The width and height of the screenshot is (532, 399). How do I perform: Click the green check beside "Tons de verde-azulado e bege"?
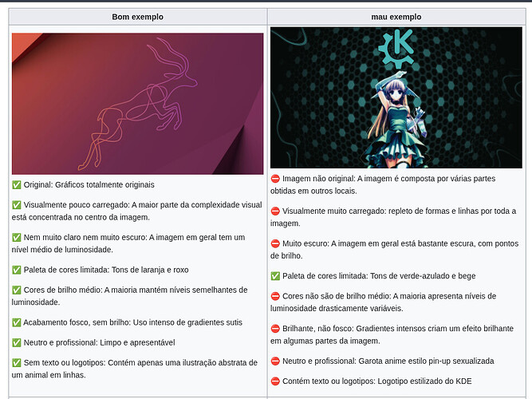pos(275,276)
